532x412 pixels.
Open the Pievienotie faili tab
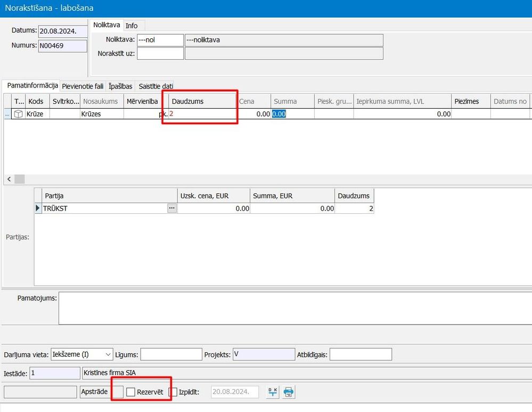pos(83,86)
